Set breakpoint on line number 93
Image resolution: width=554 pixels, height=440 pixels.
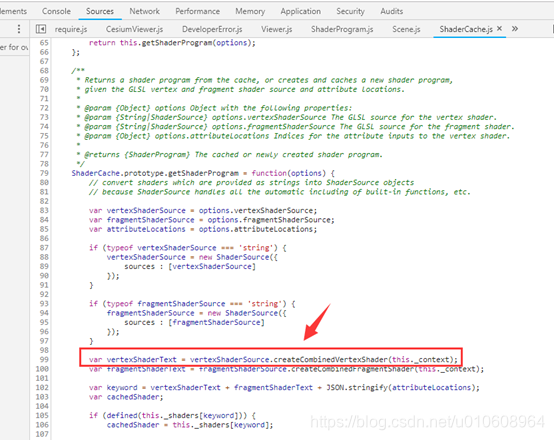[44, 304]
